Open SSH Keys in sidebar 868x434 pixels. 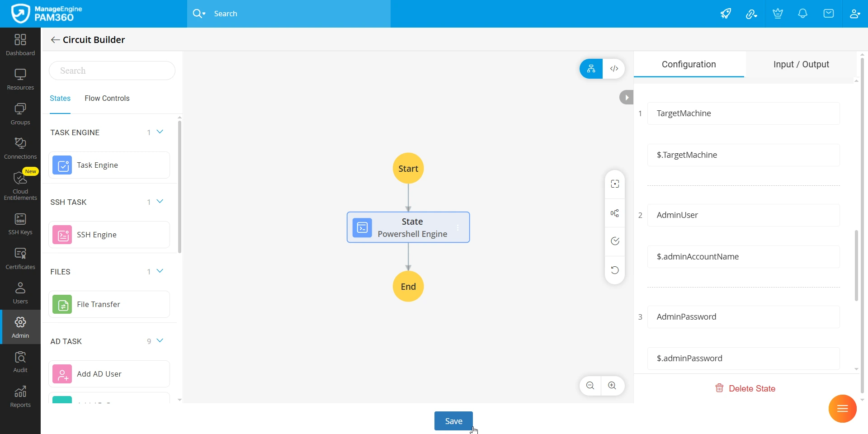[x=20, y=224]
